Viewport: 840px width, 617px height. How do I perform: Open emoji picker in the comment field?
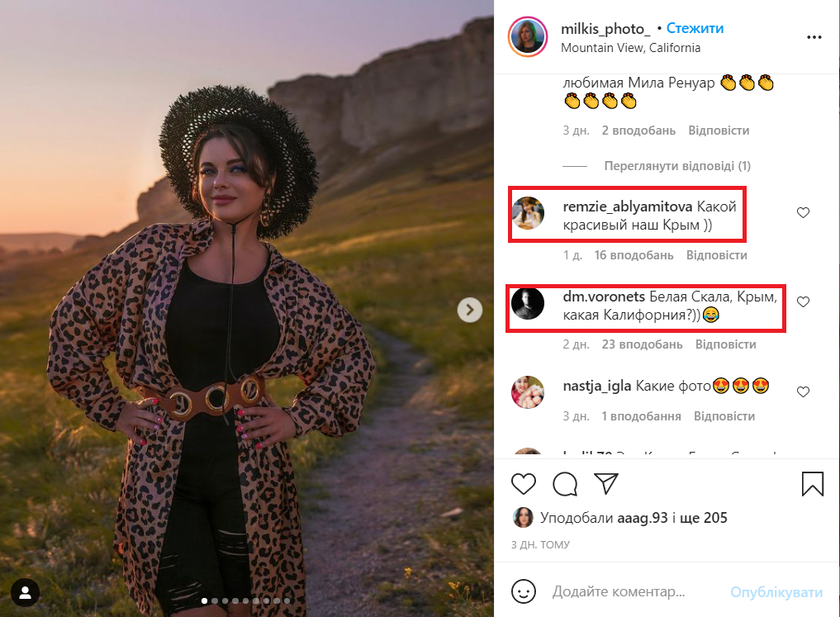[524, 592]
